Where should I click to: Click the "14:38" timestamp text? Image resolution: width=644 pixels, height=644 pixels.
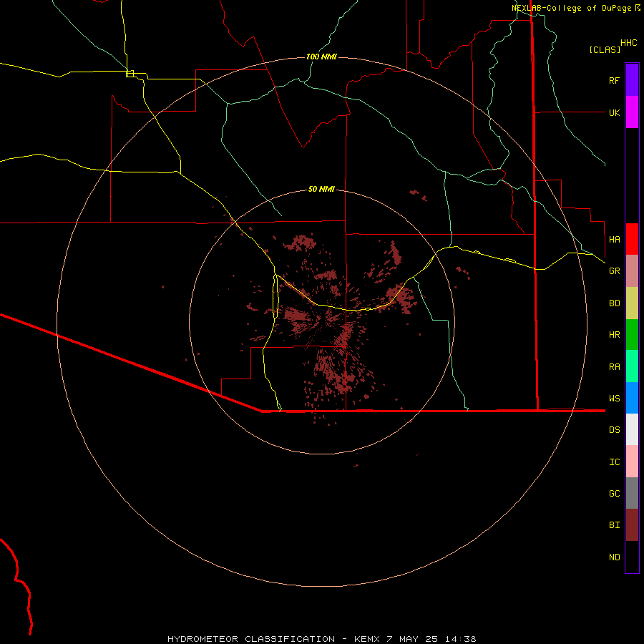[460, 639]
